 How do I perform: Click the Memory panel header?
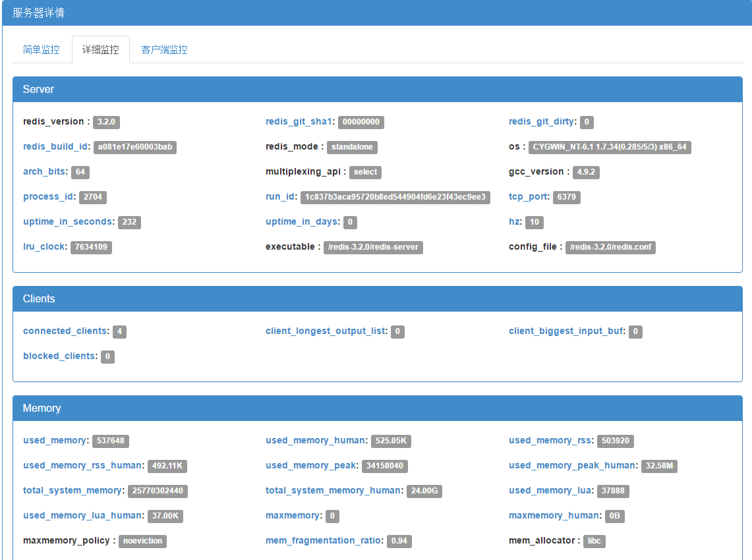(x=378, y=408)
